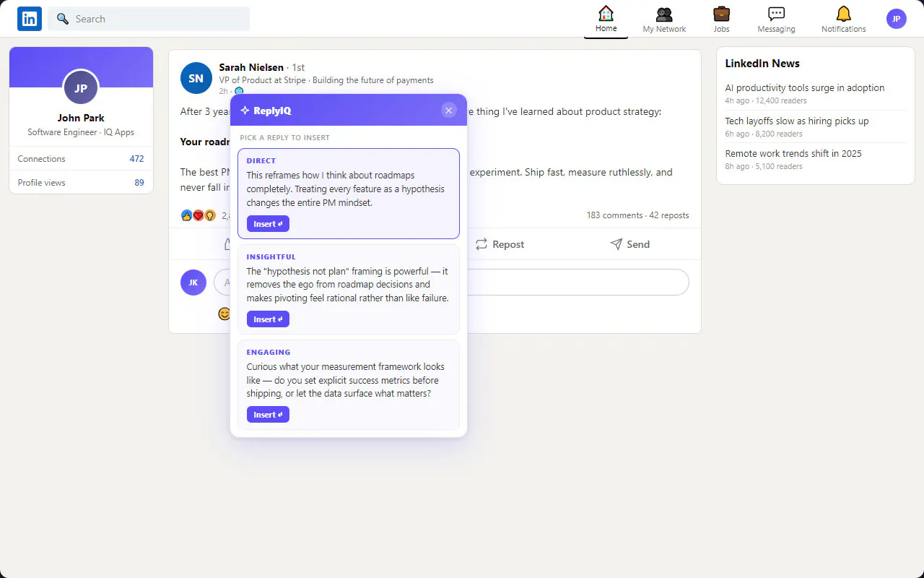The height and width of the screenshot is (578, 924).
Task: Open the 42 reposts link
Action: (x=669, y=215)
